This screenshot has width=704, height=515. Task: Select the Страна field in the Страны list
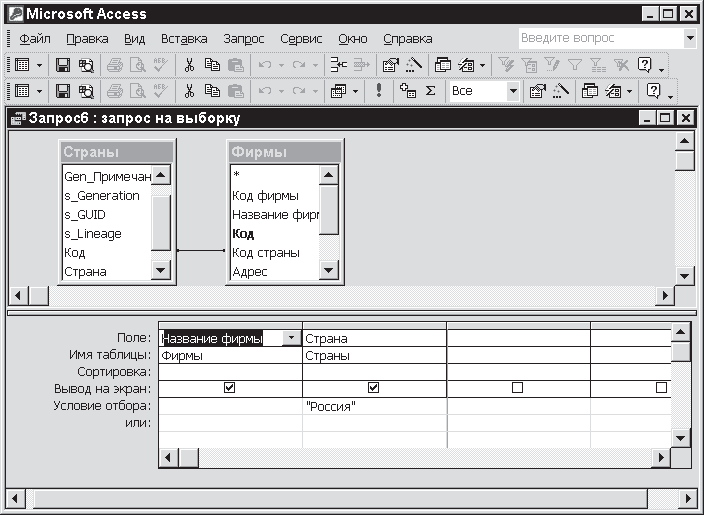pyautogui.click(x=86, y=272)
